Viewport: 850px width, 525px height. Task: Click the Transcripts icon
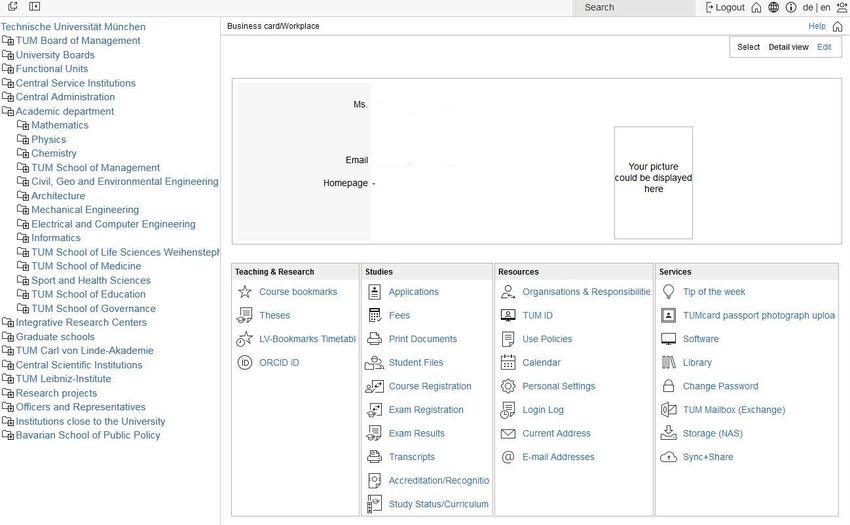click(374, 457)
